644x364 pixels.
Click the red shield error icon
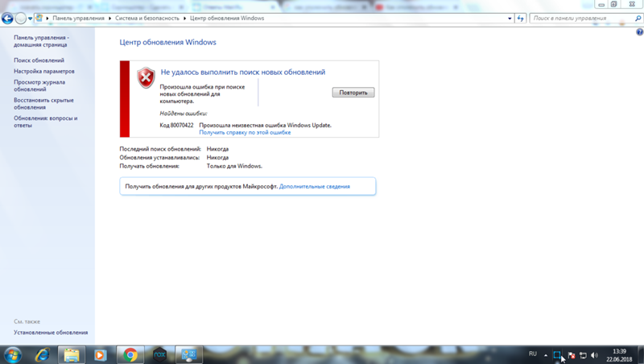[x=146, y=77]
